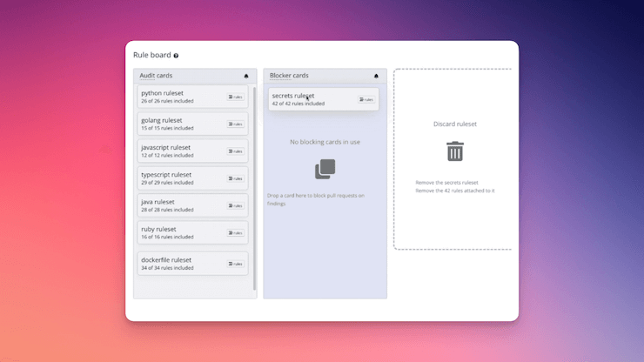Open rules of the secrets ruleset
This screenshot has width=644, height=362.
click(366, 99)
